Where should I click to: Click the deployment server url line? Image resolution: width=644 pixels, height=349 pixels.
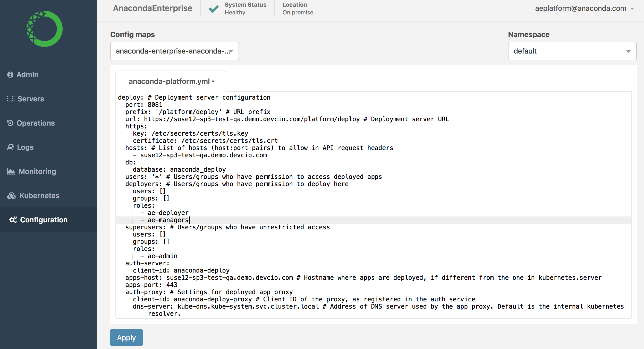pyautogui.click(x=287, y=119)
